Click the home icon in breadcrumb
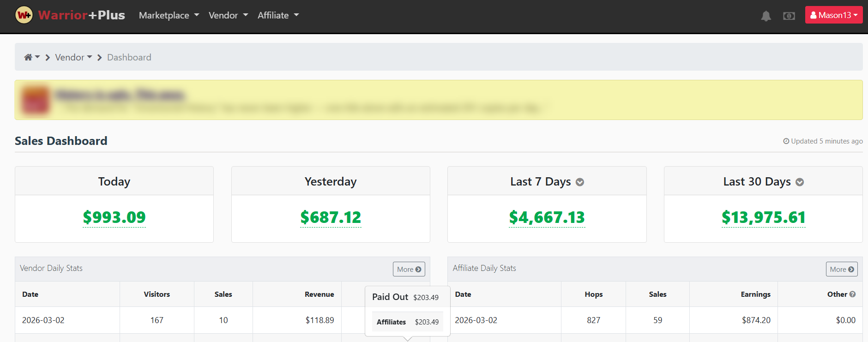Viewport: 868px width, 342px height. pos(29,57)
